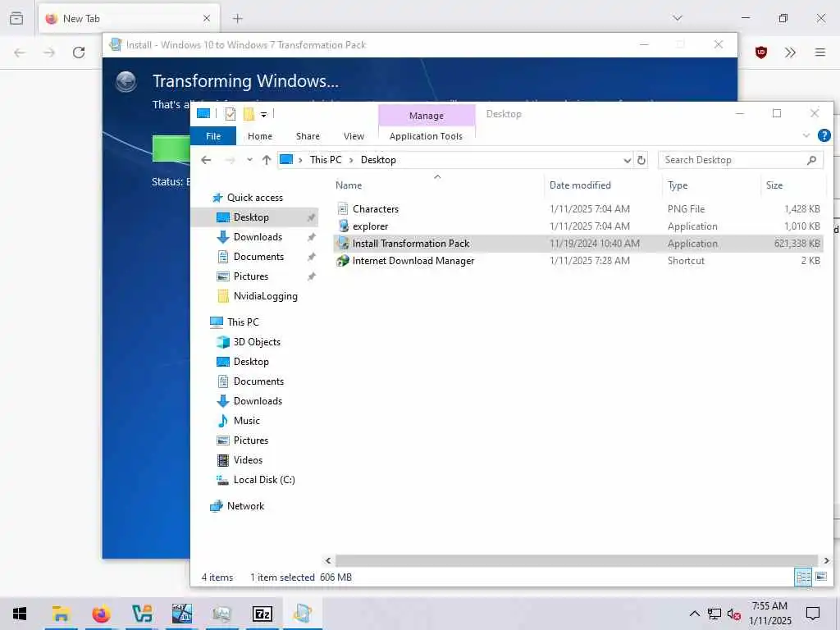
Task: Click the search magnifier icon
Action: (x=811, y=160)
